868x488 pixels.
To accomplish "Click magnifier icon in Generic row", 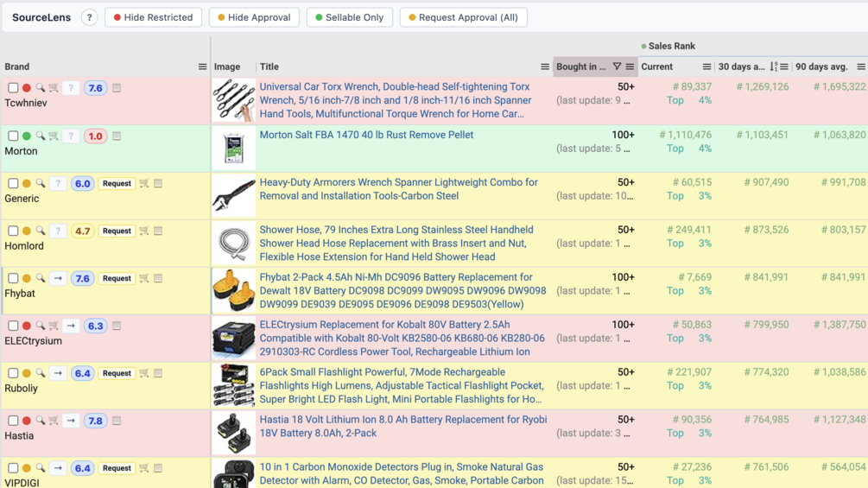I will click(x=41, y=184).
